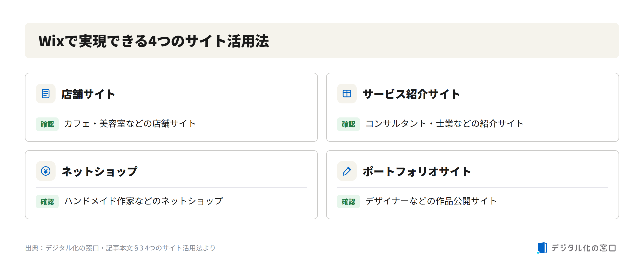The image size is (644, 278).
Task: Select the 確認 badge for カフェ・美容室
Action: [x=47, y=124]
